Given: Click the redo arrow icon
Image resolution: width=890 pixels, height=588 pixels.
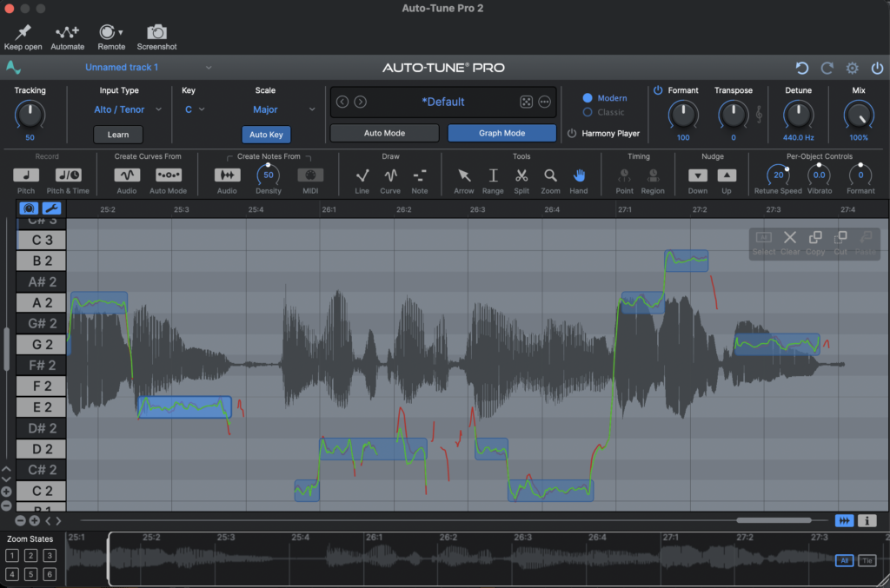Looking at the screenshot, I should tap(827, 68).
